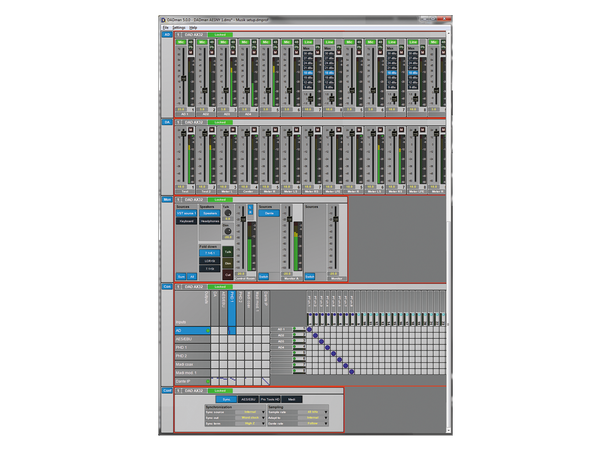Open the Dante rate dropdown

[313, 424]
